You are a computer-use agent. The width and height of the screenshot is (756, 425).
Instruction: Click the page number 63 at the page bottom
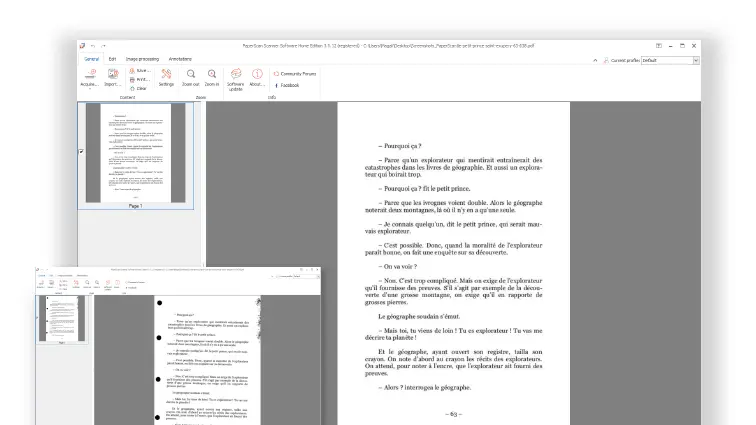coord(453,414)
